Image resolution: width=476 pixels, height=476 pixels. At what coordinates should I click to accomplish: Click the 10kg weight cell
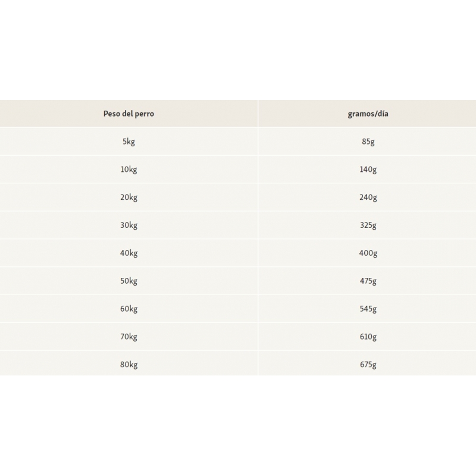[129, 170]
